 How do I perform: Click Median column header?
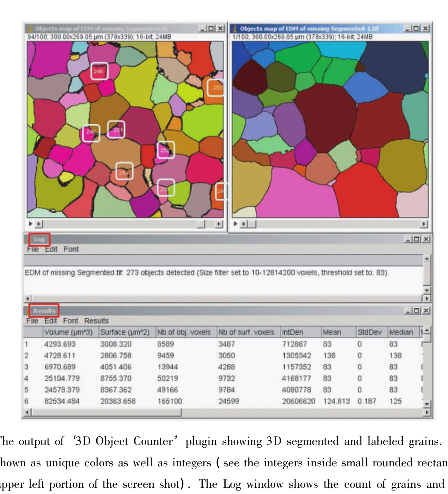pos(403,332)
